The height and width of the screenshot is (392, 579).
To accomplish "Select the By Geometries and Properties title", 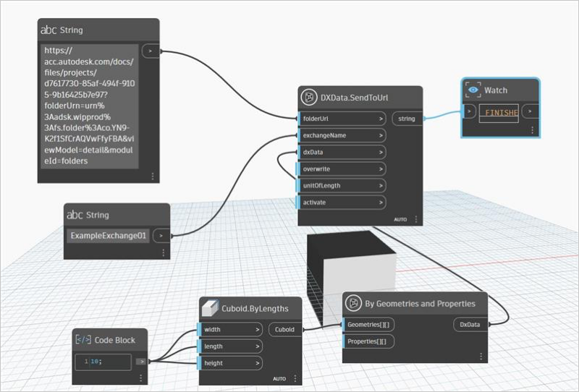I will 420,304.
